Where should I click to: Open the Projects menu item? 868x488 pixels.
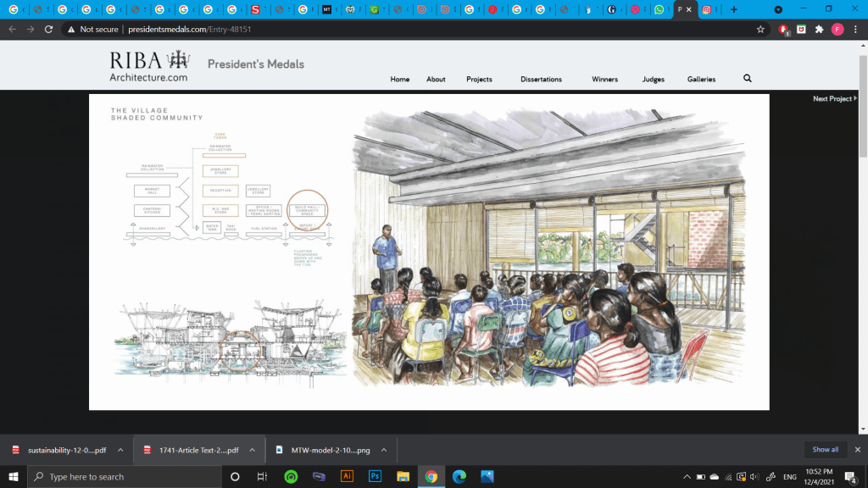[x=479, y=79]
